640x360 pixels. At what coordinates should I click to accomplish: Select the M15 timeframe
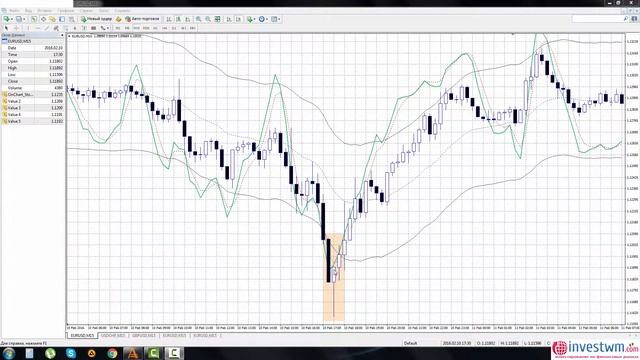137,28
